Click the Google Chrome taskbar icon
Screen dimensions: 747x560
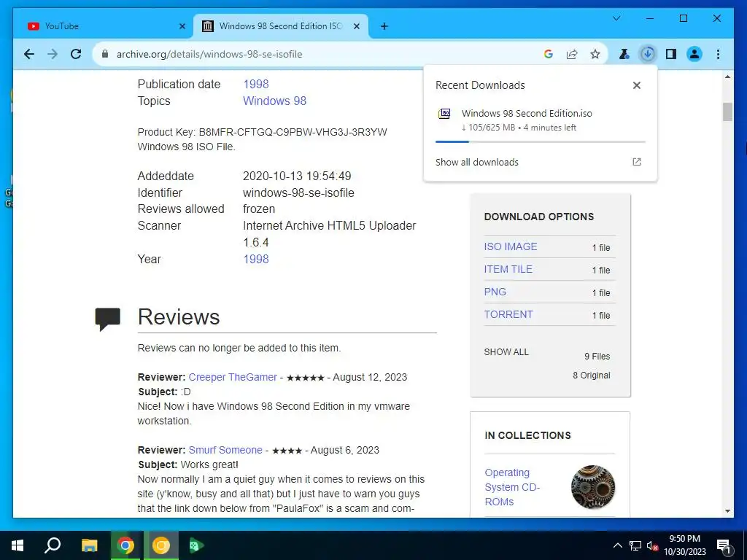125,545
